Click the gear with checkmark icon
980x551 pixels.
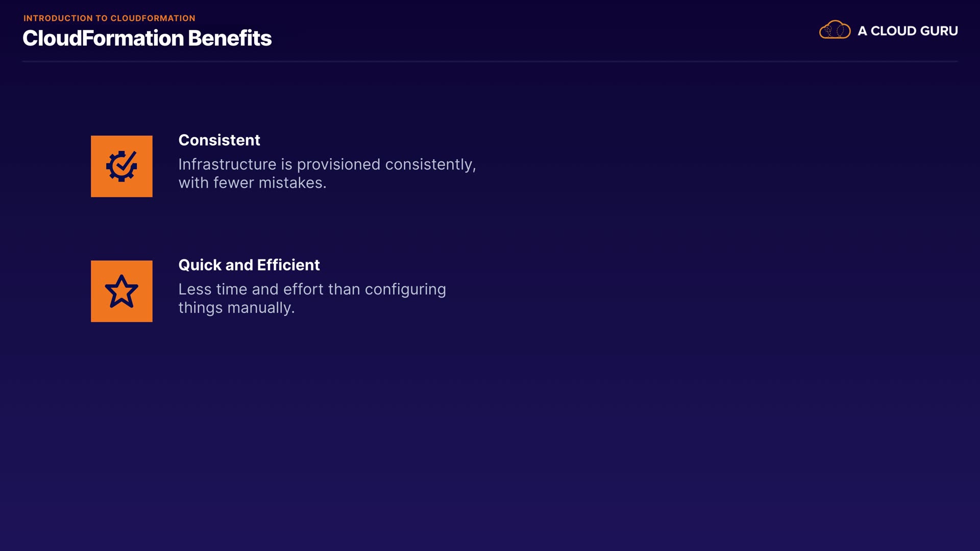(121, 166)
